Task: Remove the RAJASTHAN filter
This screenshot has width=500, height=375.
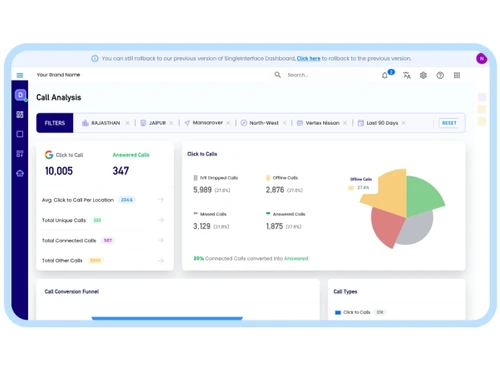Action: click(127, 123)
